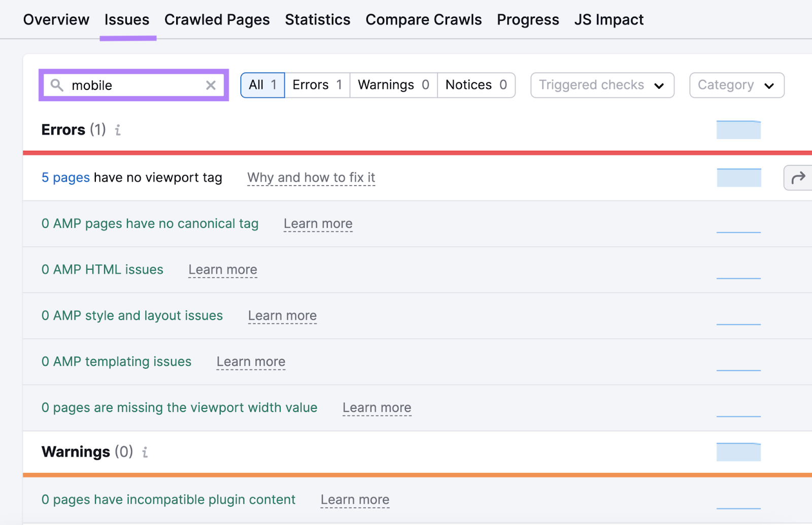Switch to the Statistics tab
Viewport: 812px width, 525px height.
(317, 19)
